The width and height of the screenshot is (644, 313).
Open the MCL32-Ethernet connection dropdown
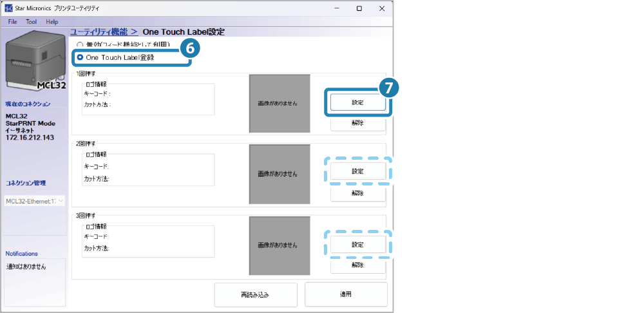(35, 202)
